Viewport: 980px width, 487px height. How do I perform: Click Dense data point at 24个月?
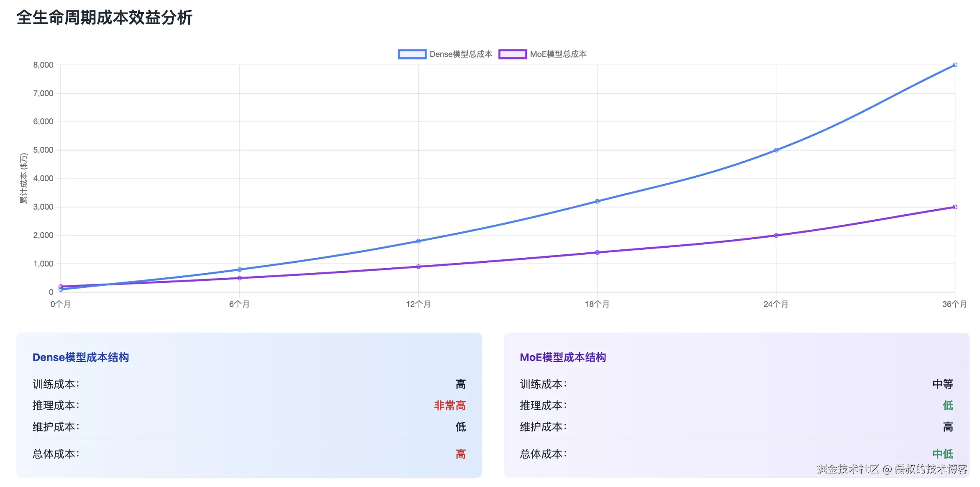click(776, 150)
